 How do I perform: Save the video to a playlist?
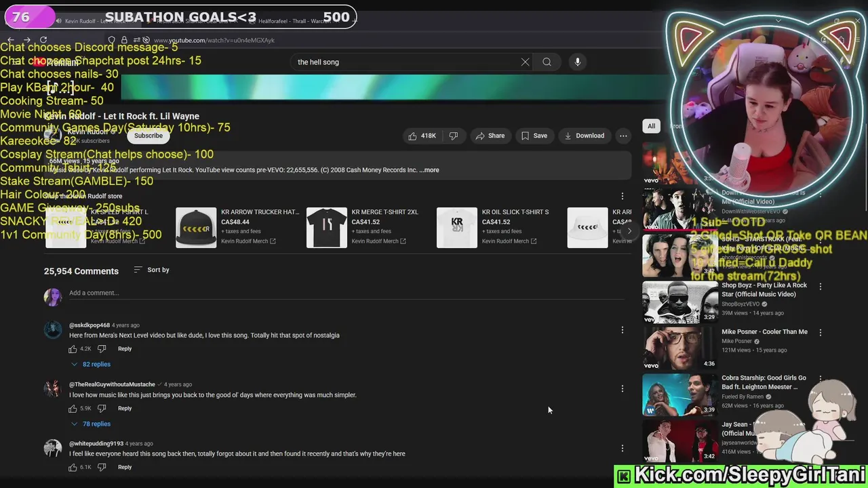pos(534,136)
